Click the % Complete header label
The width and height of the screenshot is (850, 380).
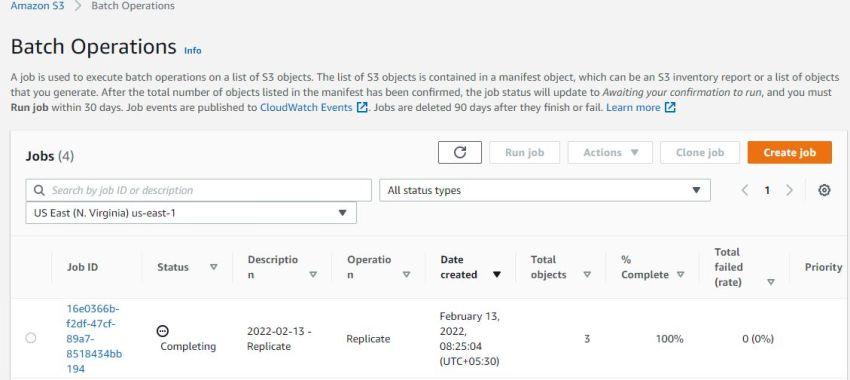(645, 267)
